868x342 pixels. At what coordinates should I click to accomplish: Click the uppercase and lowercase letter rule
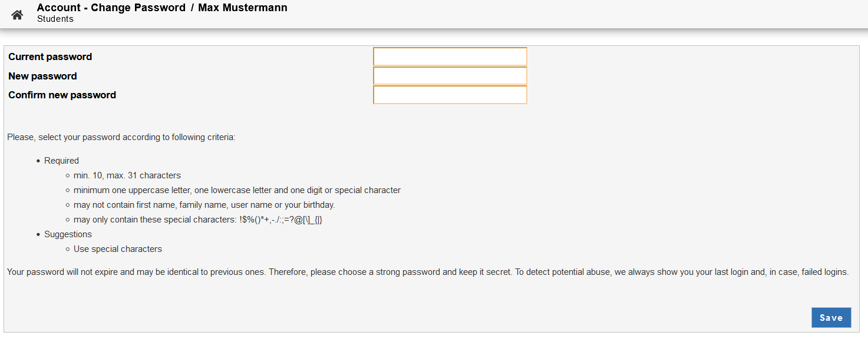237,190
